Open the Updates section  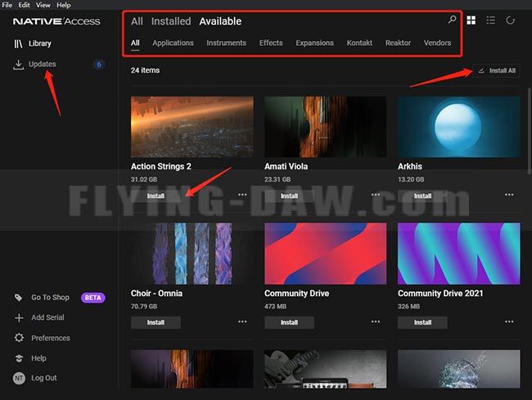(x=43, y=64)
